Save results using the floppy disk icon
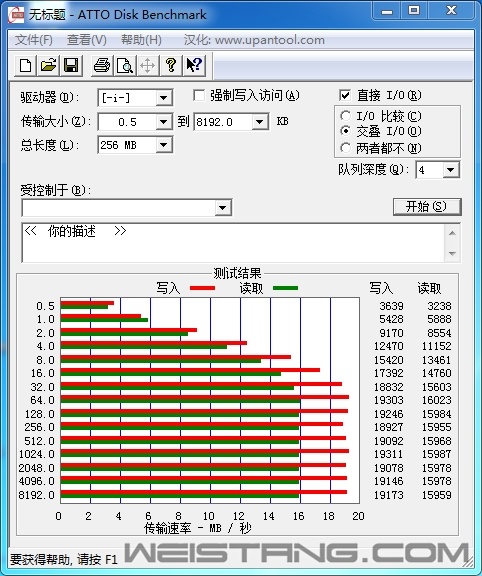 [x=71, y=66]
